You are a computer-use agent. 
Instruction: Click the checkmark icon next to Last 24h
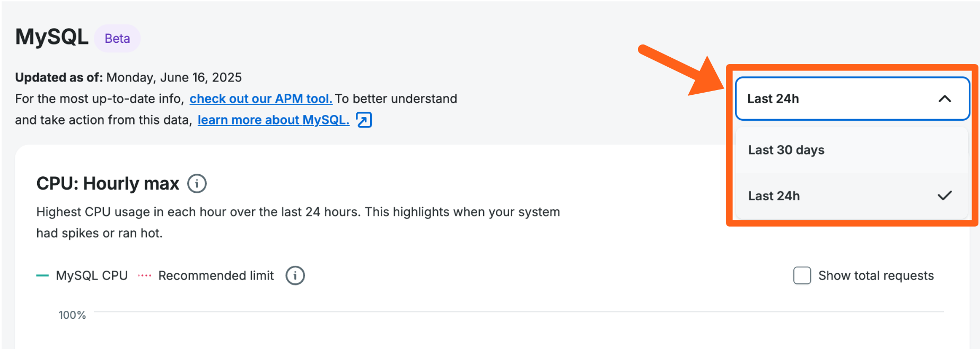(x=944, y=196)
